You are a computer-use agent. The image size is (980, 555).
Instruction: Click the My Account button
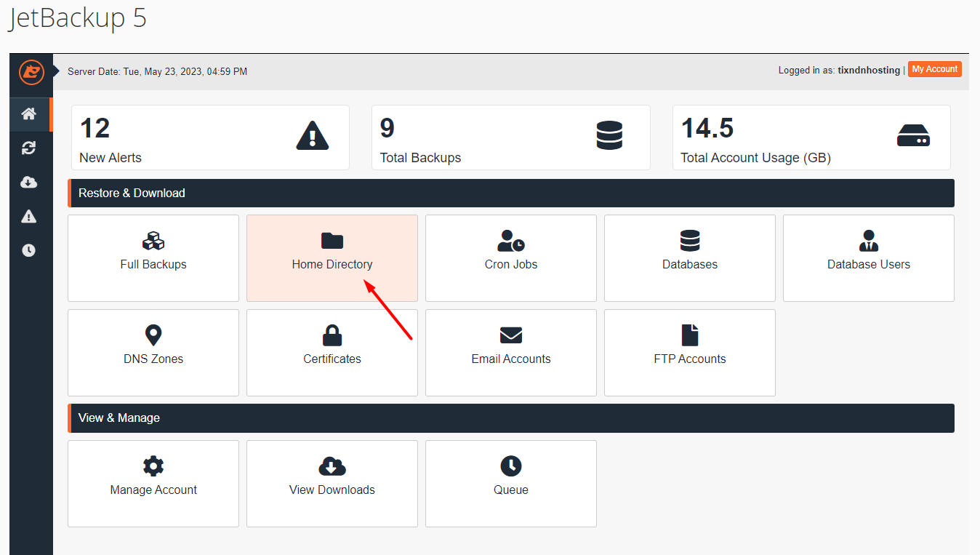point(934,69)
